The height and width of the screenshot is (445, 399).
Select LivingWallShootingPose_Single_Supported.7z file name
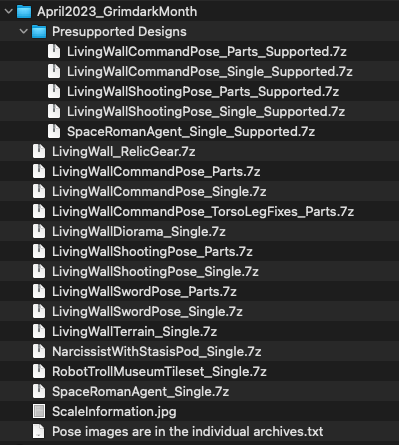pos(206,112)
